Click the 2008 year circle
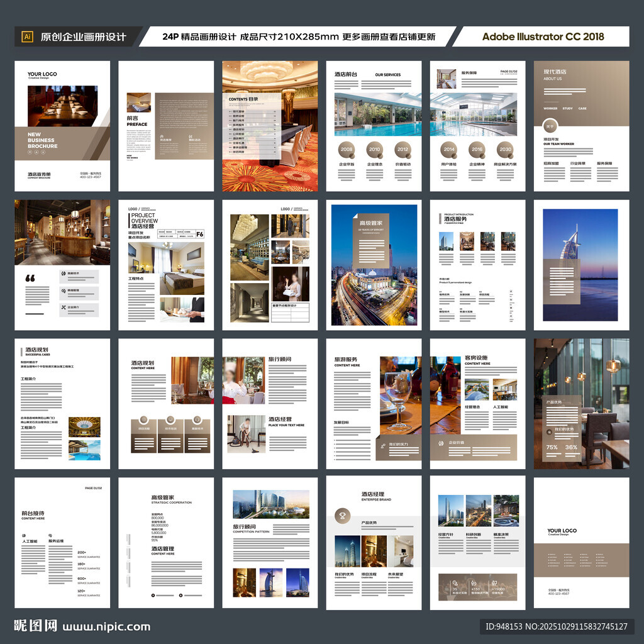 pyautogui.click(x=347, y=150)
